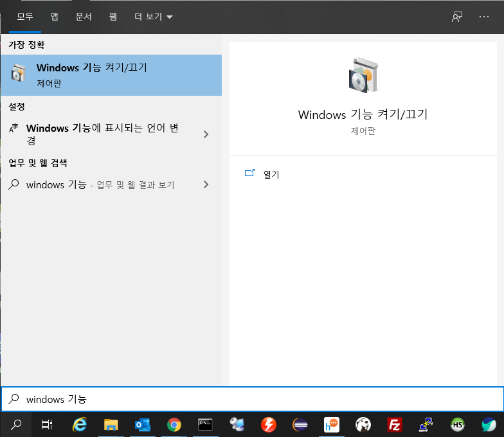This screenshot has width=504, height=437.
Task: Open Command Prompt taskbar icon
Action: point(205,424)
